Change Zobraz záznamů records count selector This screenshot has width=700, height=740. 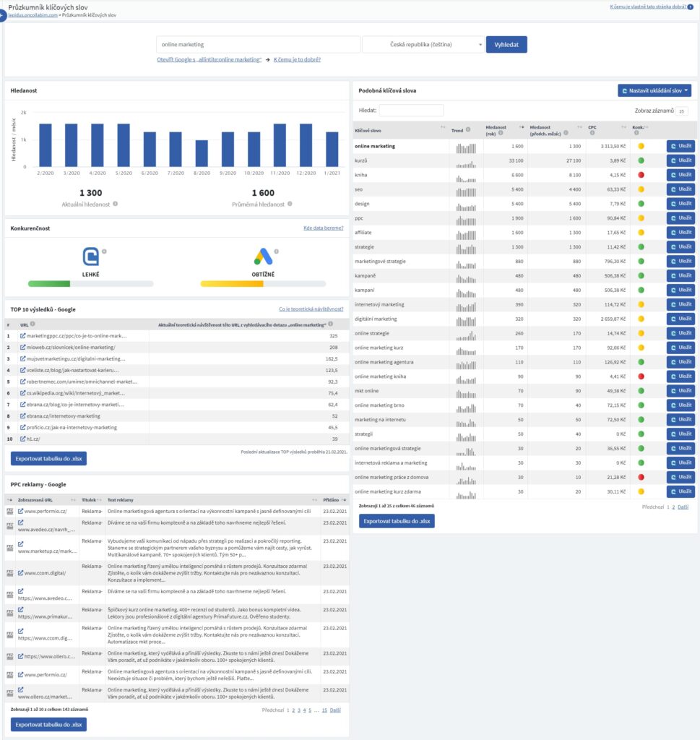(681, 111)
